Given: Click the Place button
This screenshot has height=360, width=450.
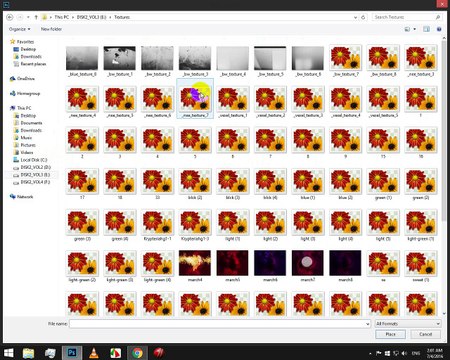Looking at the screenshot, I should pos(390,334).
